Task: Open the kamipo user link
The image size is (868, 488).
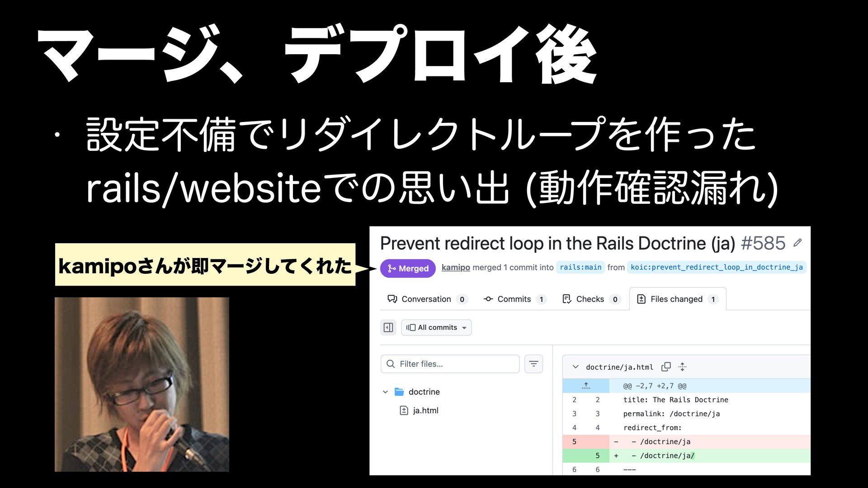Action: coord(456,267)
